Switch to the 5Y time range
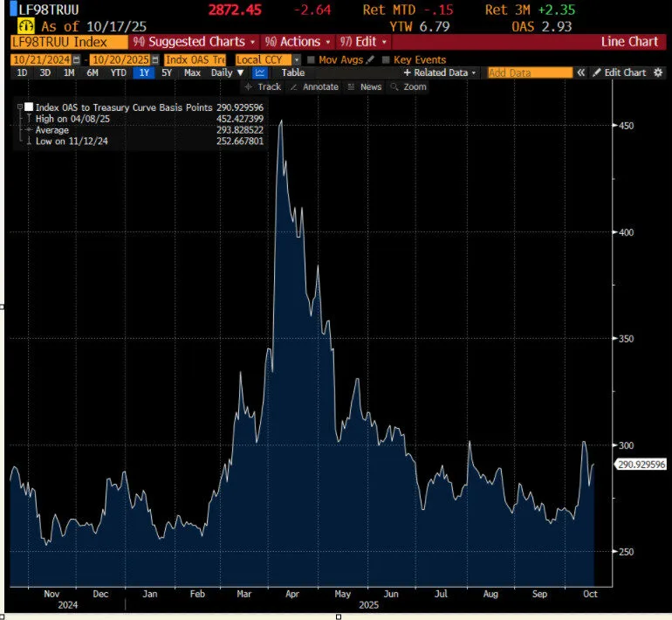The image size is (672, 620). point(168,72)
